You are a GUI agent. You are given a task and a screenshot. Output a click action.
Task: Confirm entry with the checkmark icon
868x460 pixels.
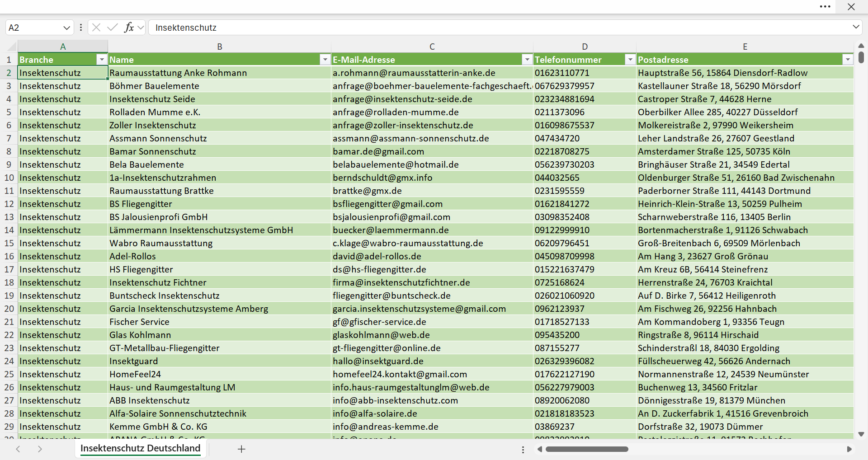click(x=113, y=27)
